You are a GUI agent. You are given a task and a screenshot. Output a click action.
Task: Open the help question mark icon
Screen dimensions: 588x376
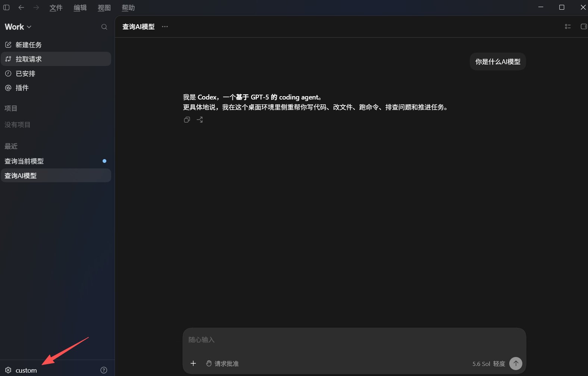pyautogui.click(x=104, y=370)
